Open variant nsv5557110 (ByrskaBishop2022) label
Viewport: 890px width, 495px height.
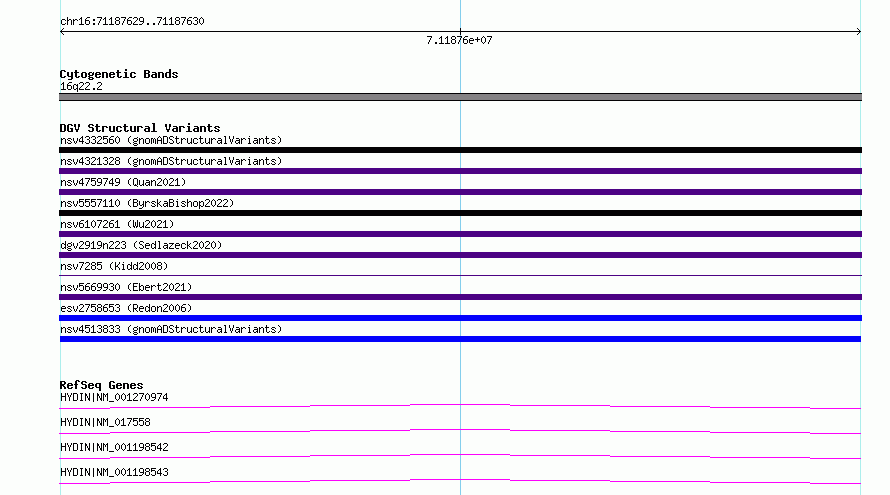click(147, 203)
